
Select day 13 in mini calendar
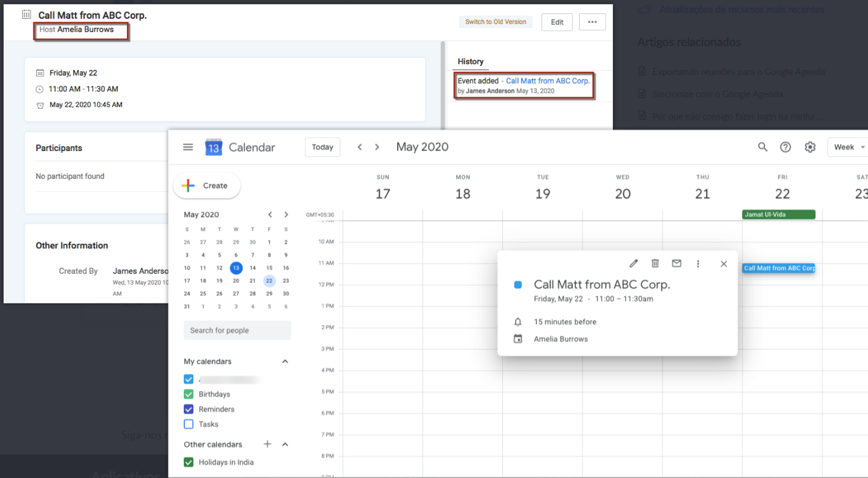tap(236, 268)
